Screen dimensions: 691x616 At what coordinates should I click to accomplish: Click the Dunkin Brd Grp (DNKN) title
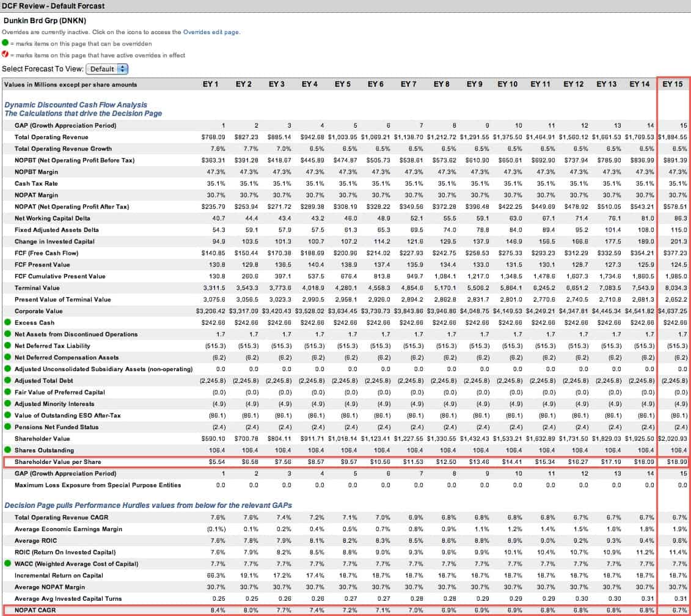point(45,21)
